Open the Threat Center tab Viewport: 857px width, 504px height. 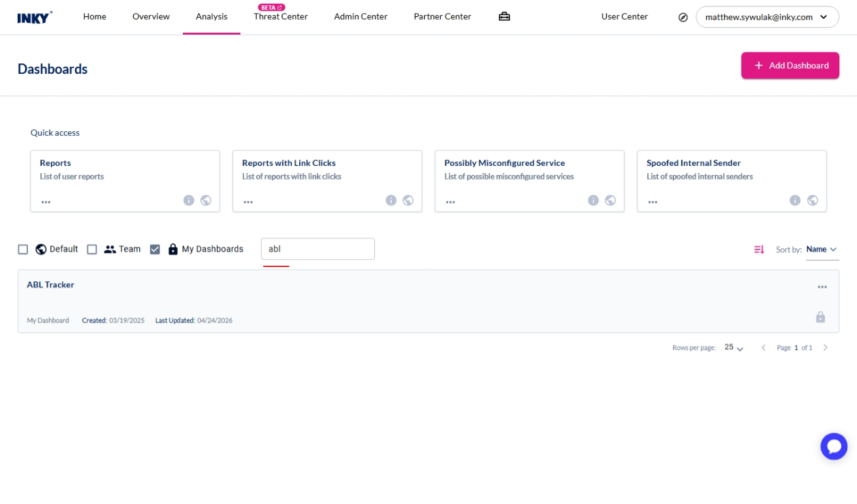[x=281, y=17]
